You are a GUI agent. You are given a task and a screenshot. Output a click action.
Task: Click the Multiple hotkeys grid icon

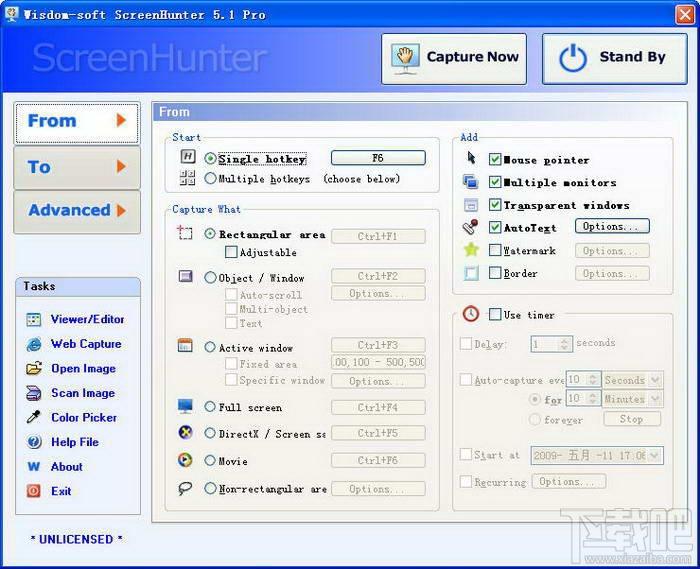point(188,177)
